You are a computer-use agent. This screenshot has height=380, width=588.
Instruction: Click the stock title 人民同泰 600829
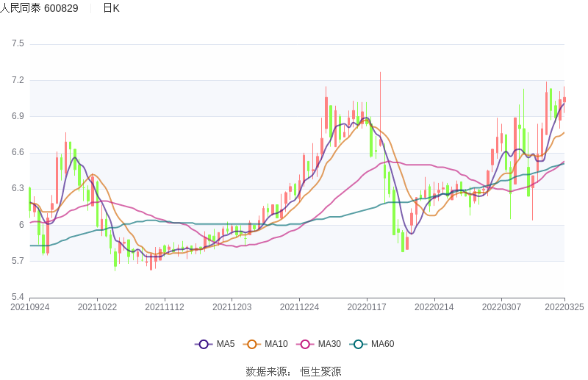point(39,8)
